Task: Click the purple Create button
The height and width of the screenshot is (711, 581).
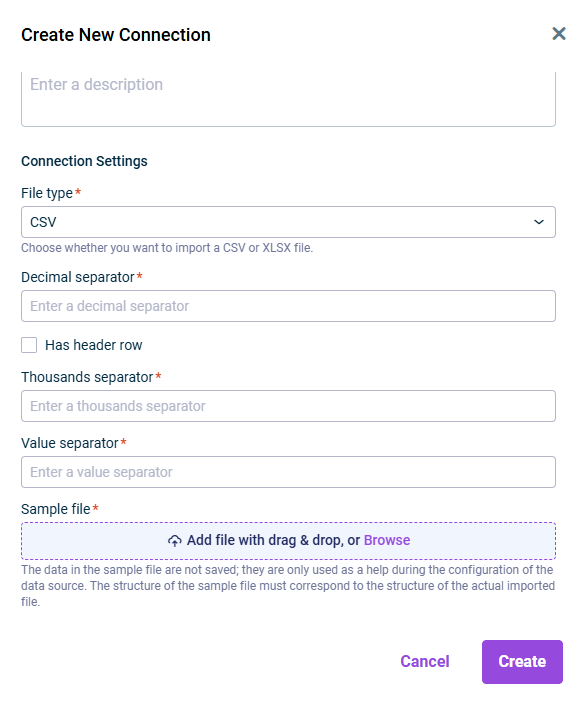Action: (522, 662)
